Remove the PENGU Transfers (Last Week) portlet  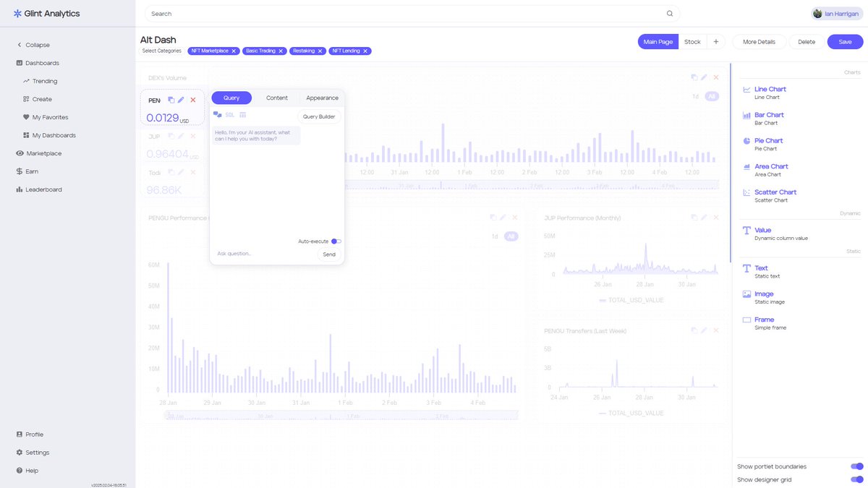pyautogui.click(x=716, y=330)
